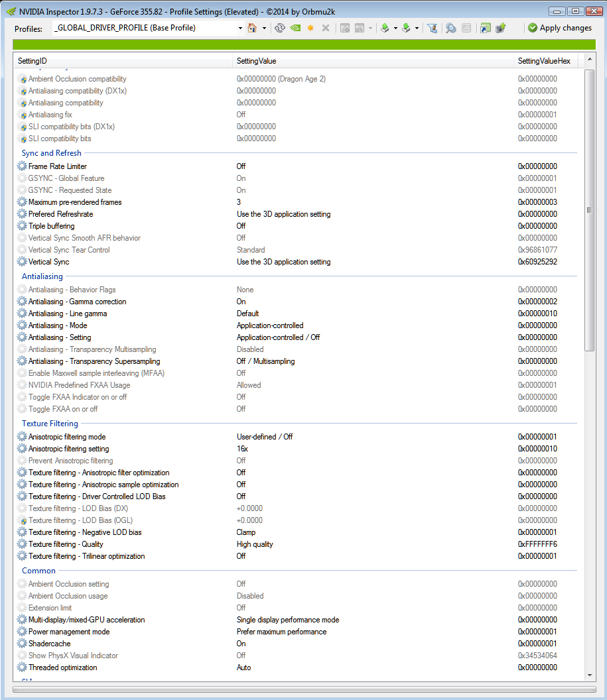
Task: Click the filter Show customized settings icon
Action: pos(432,28)
